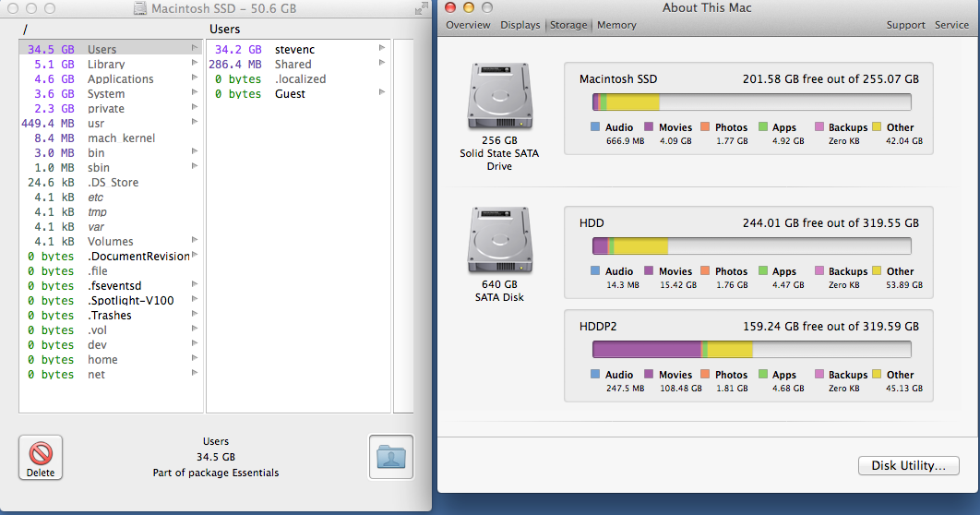Select the .Spotlight-V100 row
This screenshot has width=980, height=515.
pyautogui.click(x=111, y=301)
